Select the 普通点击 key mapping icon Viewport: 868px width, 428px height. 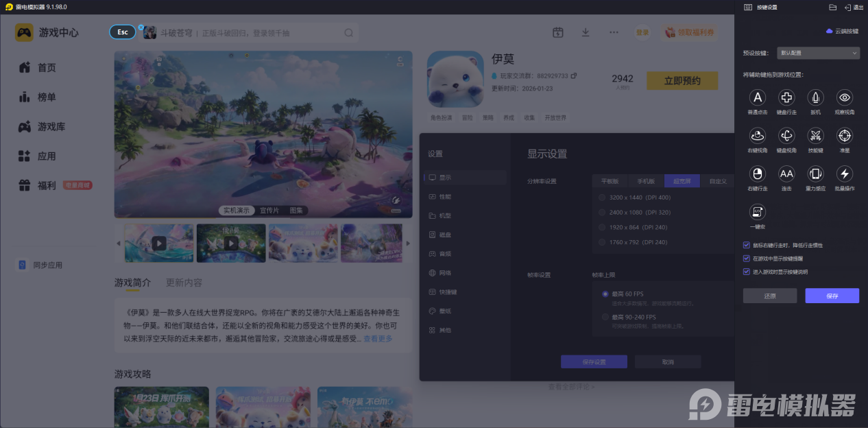coord(758,97)
